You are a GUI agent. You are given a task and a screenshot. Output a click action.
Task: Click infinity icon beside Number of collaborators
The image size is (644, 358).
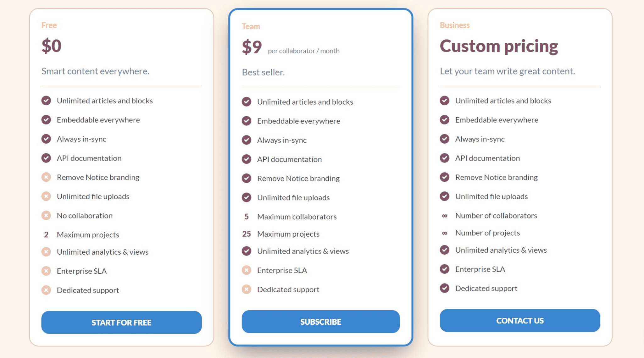(x=445, y=216)
